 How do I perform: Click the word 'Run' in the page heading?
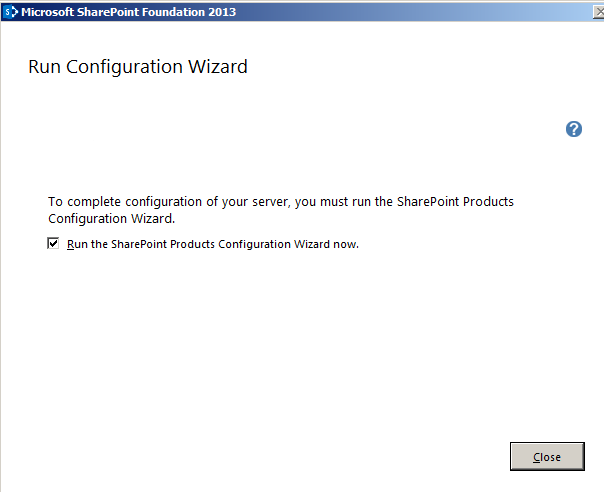tap(44, 67)
